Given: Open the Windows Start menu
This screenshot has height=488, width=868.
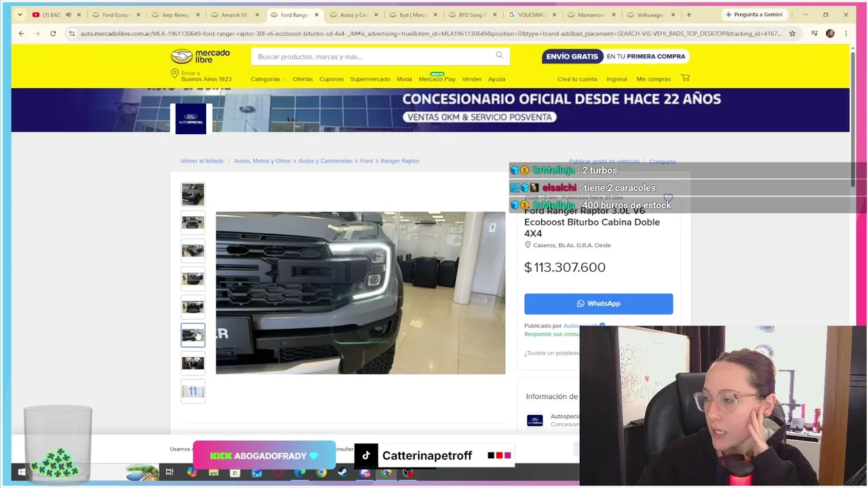Looking at the screenshot, I should 22,472.
